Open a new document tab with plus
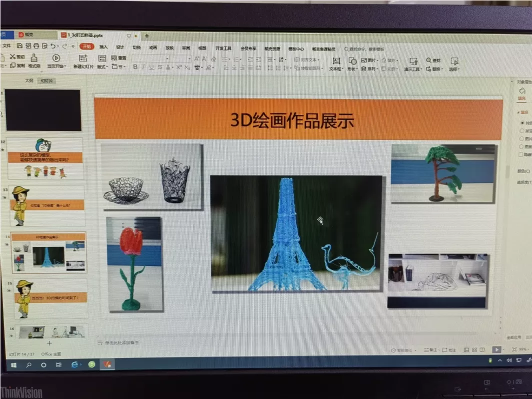Viewport: 532px width, 399px height. click(x=147, y=35)
